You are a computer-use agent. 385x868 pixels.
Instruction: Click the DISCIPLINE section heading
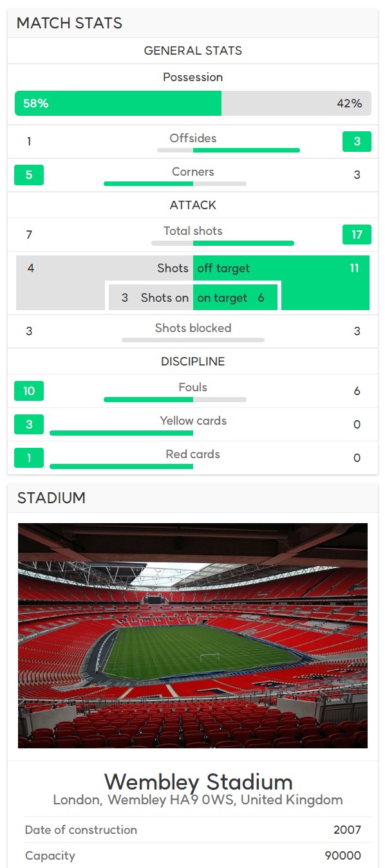pos(193,362)
